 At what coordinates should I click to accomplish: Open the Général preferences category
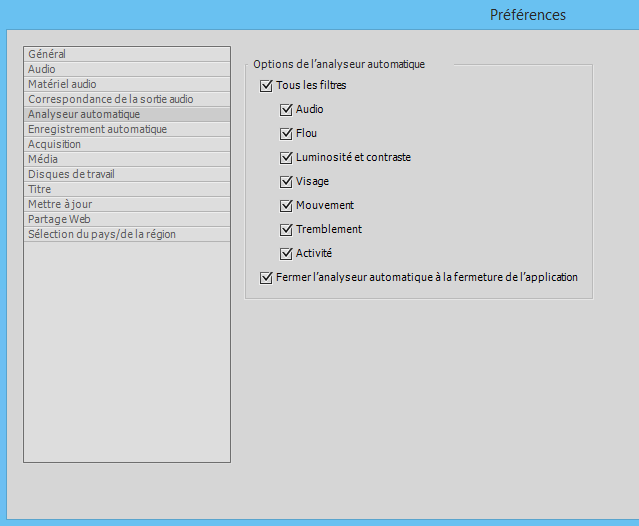tap(48, 54)
